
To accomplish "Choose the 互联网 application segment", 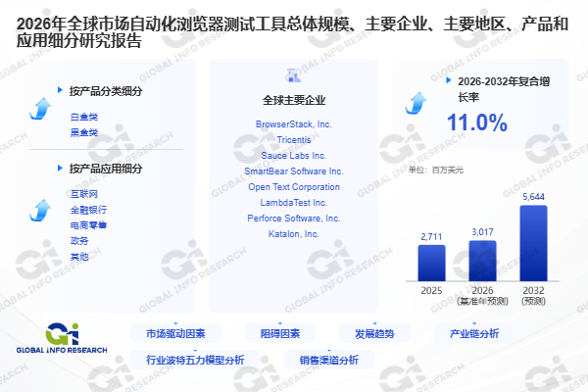I will coord(84,194).
